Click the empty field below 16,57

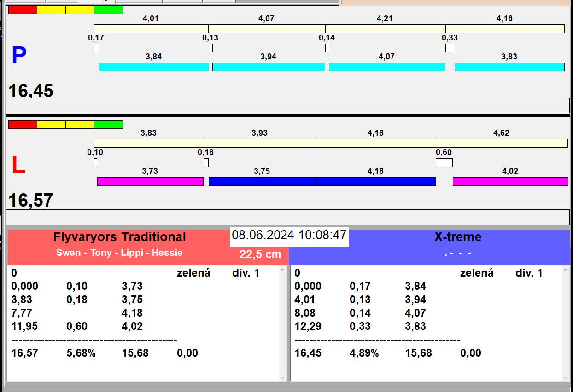[x=288, y=217]
